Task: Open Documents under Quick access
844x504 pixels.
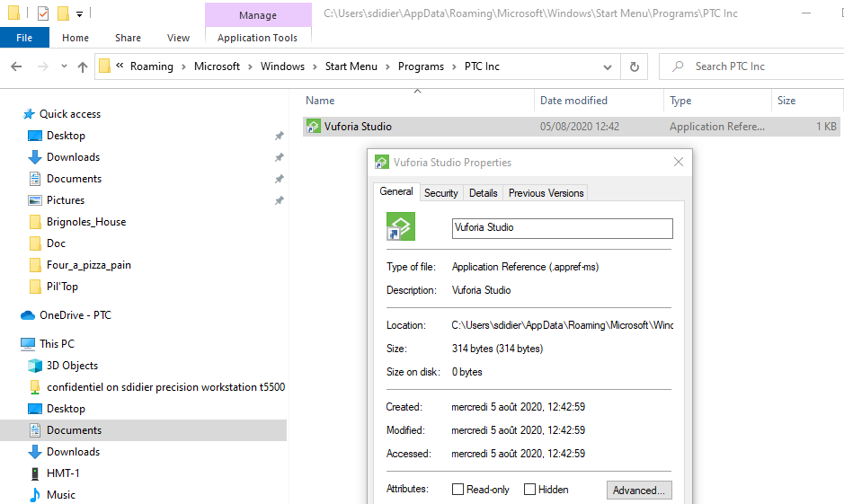Action: point(74,179)
